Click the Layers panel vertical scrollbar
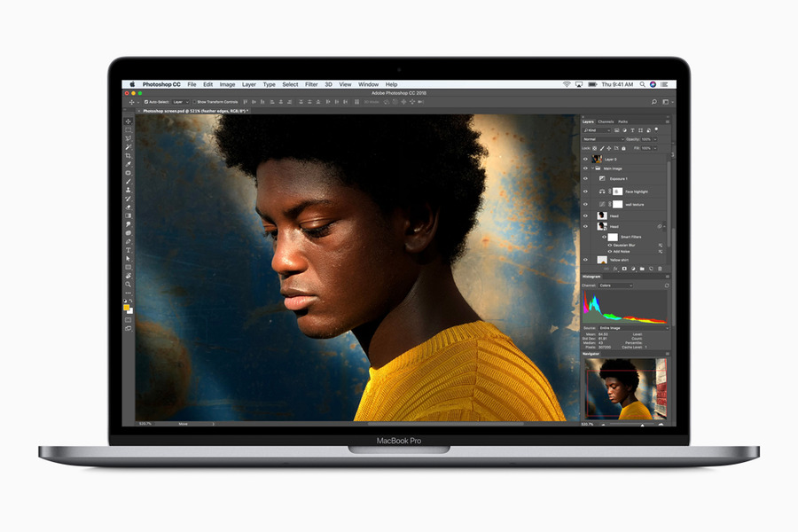This screenshot has height=532, width=798. coord(669,204)
